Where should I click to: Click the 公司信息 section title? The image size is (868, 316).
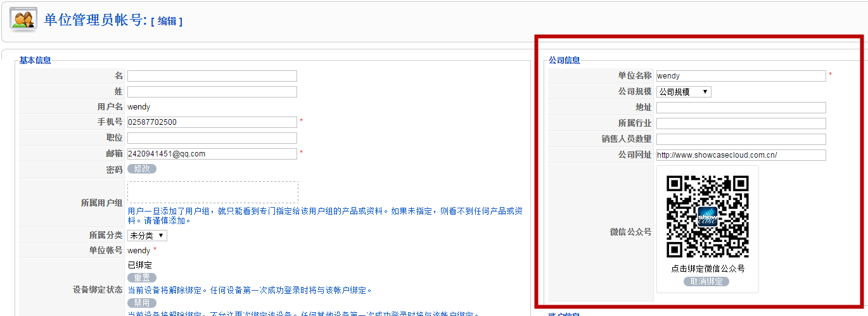click(x=564, y=61)
